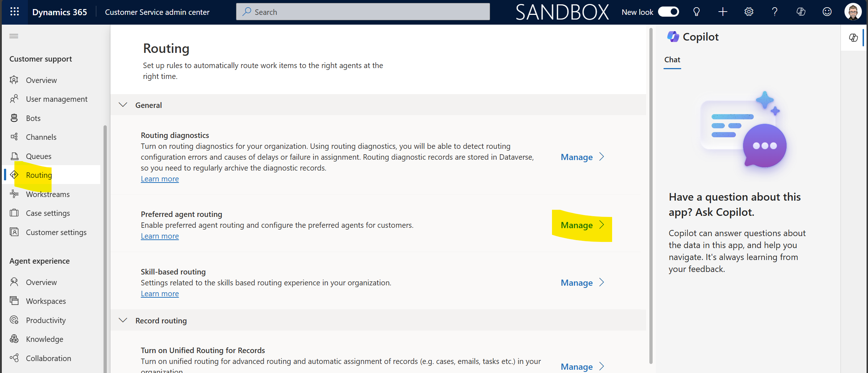The height and width of the screenshot is (373, 868).
Task: Open Learn more under Preferred agent routing
Action: click(160, 236)
